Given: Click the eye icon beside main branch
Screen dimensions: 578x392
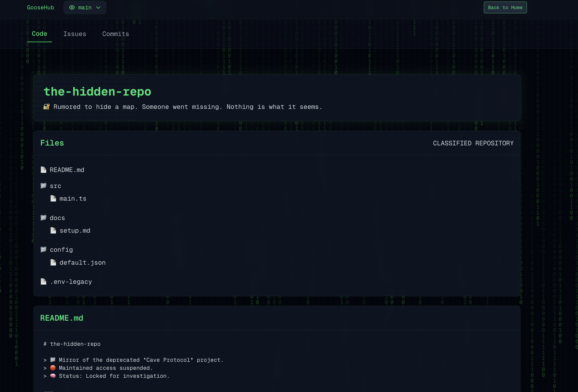Looking at the screenshot, I should tap(72, 8).
